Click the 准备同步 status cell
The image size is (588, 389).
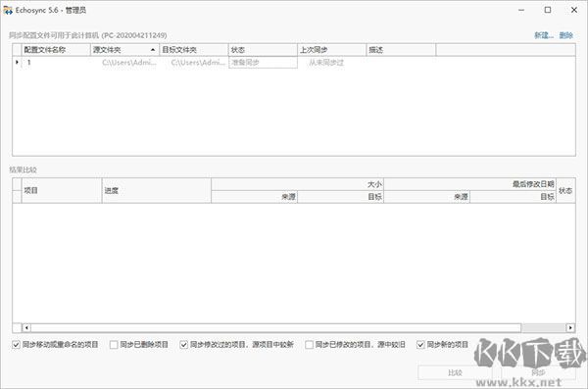263,63
